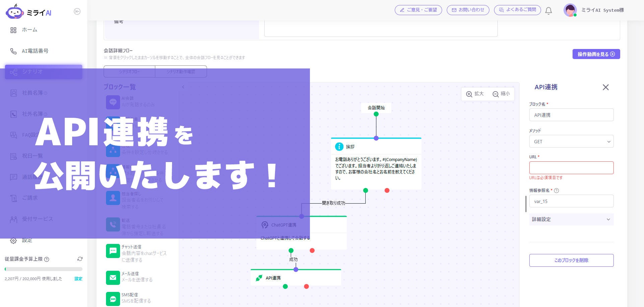Click the ミライAI robot logo
This screenshot has height=307, width=644.
pyautogui.click(x=14, y=12)
